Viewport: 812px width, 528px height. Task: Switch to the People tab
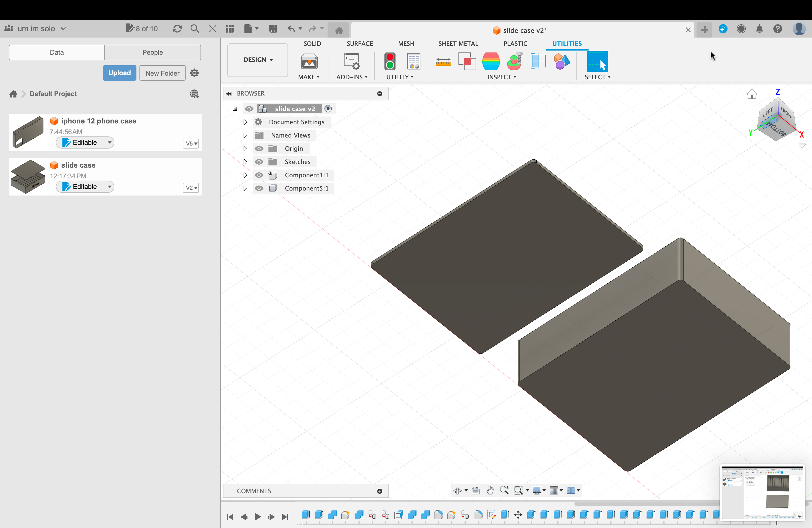[x=152, y=52]
